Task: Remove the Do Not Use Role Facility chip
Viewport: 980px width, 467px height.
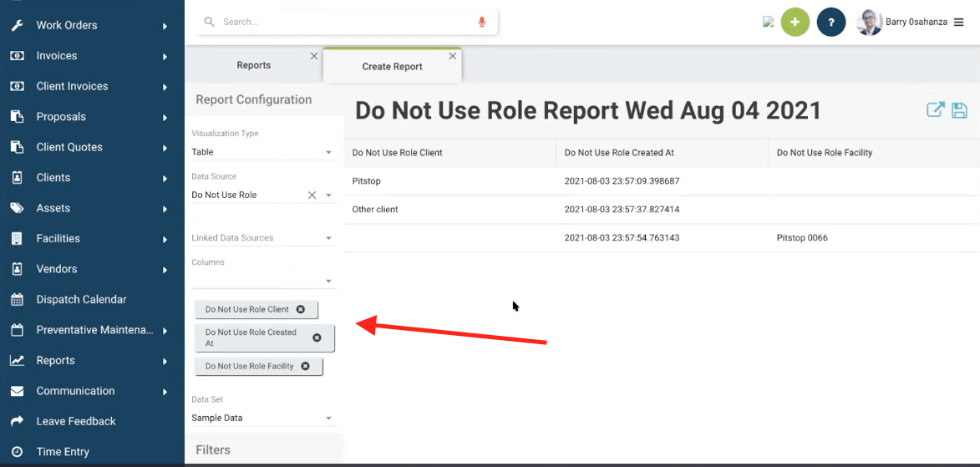Action: click(305, 366)
